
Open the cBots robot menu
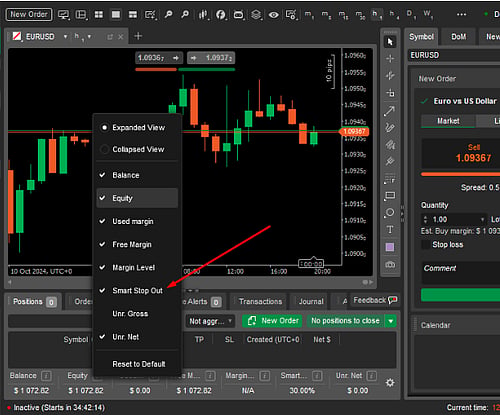[x=238, y=14]
